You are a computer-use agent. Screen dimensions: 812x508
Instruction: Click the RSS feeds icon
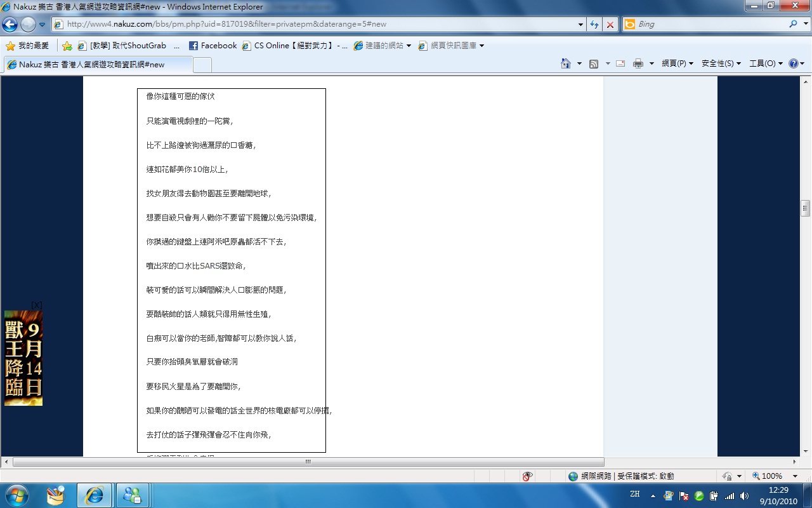(x=594, y=63)
